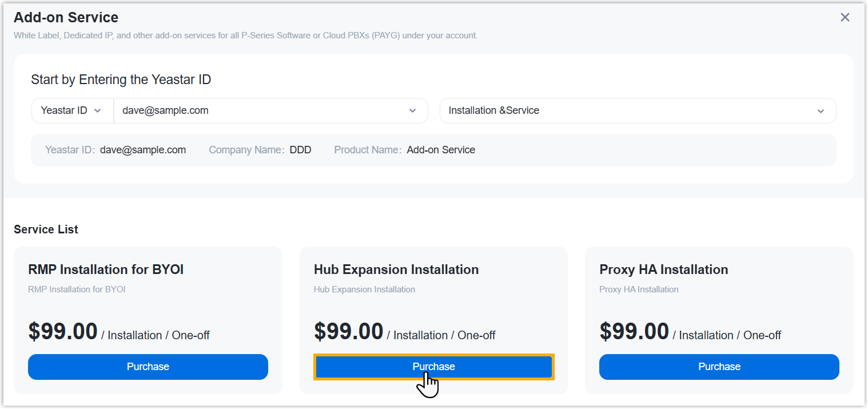Purchase the Hub Expansion Installation service
The width and height of the screenshot is (868, 409).
coord(433,367)
